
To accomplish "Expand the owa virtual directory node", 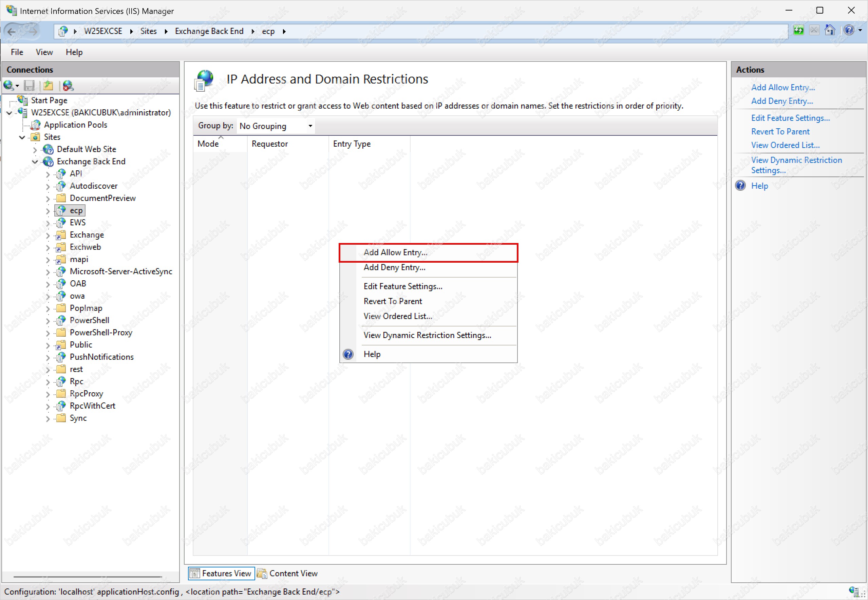I will (48, 296).
